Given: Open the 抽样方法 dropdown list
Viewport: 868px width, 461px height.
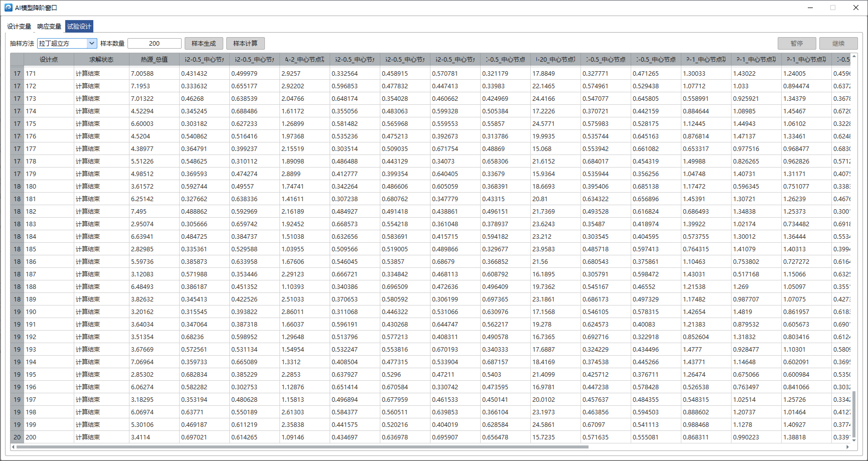Looking at the screenshot, I should tap(91, 44).
